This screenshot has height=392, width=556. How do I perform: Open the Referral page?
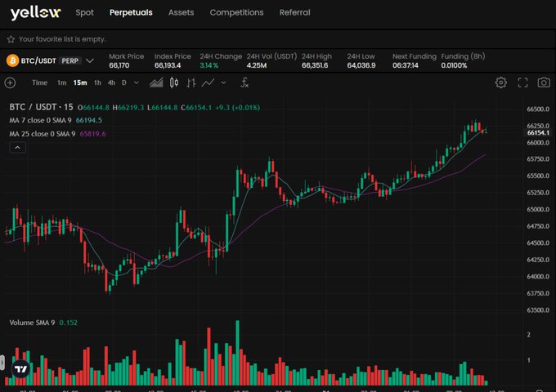[294, 12]
